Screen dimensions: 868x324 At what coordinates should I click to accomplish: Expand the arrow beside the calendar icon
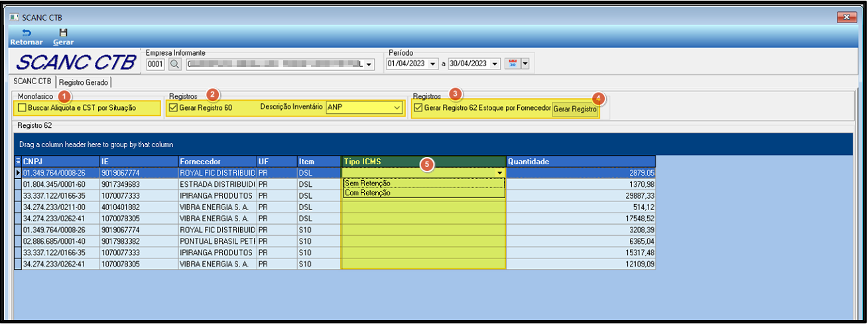pos(525,64)
